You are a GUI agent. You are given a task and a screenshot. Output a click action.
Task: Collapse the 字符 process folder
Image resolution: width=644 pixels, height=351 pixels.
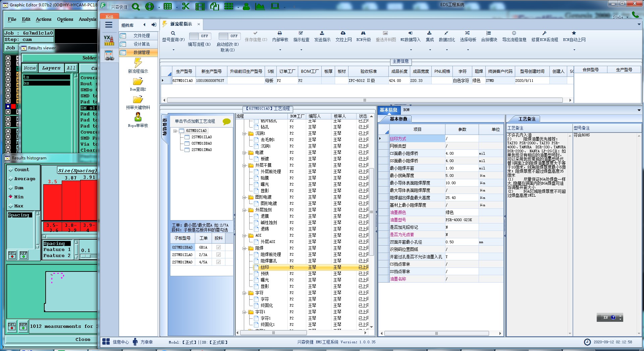pyautogui.click(x=245, y=293)
